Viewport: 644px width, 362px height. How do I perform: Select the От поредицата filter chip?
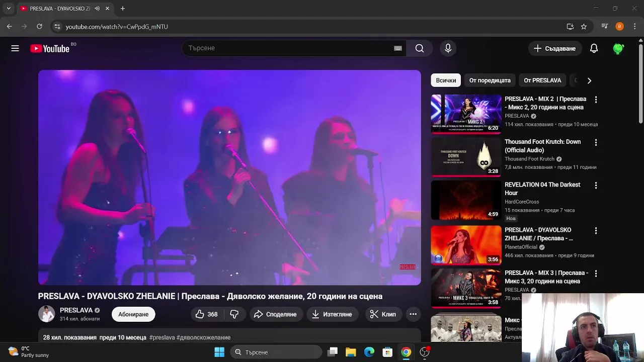click(x=490, y=80)
